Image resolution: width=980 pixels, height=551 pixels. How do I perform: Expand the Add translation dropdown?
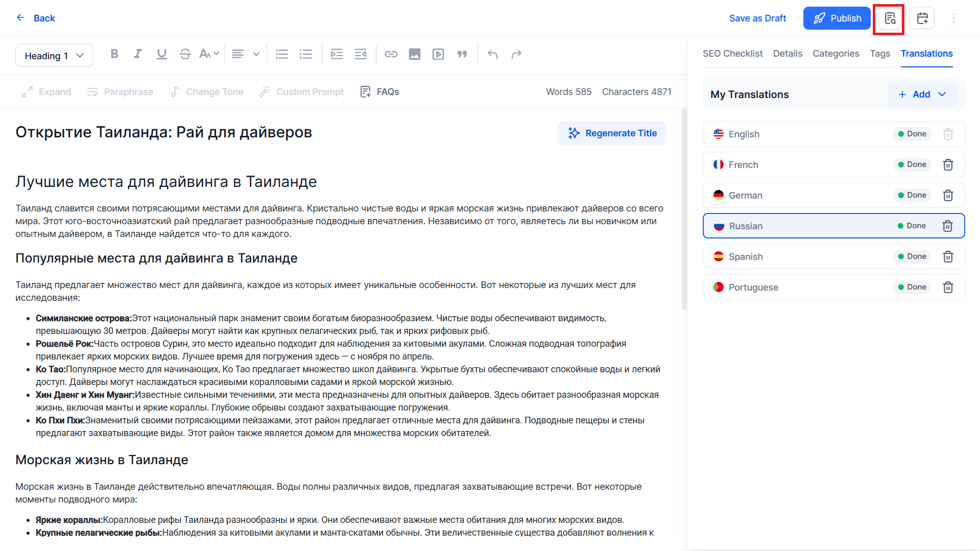pyautogui.click(x=922, y=94)
